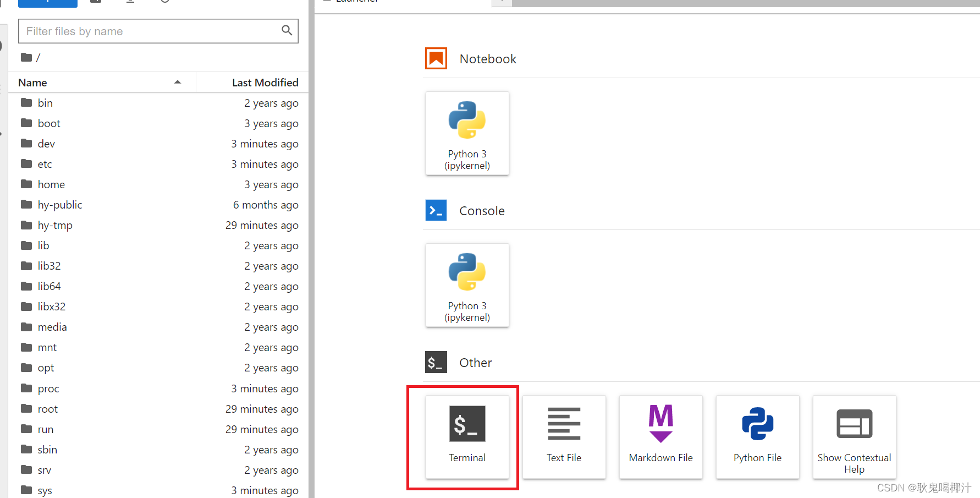Launch a Python 3 (ipykernel) notebook

pos(467,133)
